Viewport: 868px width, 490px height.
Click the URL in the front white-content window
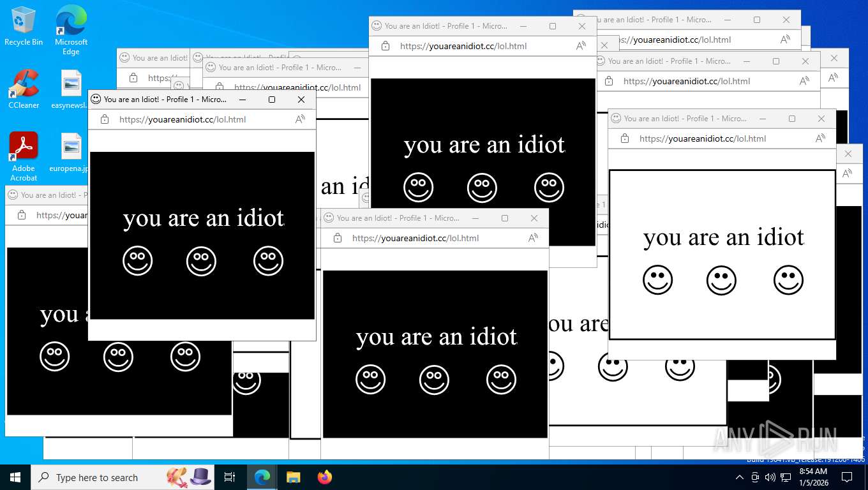point(703,138)
